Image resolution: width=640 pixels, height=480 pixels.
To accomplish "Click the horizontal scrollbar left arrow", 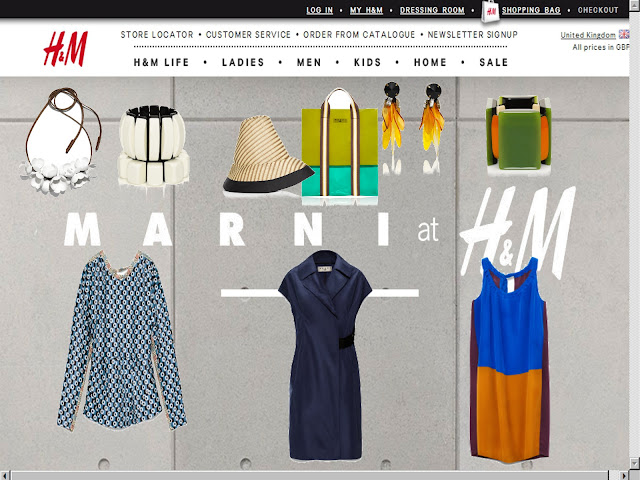I will pos(4,476).
